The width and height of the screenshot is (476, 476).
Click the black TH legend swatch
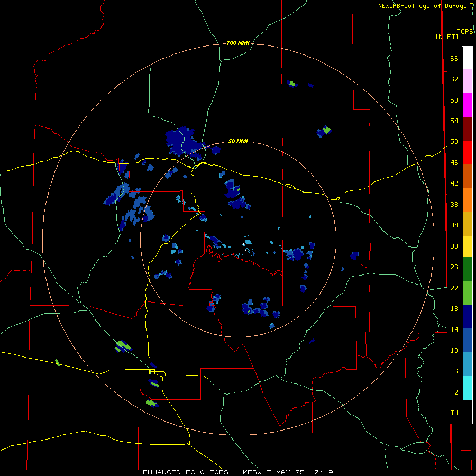pyautogui.click(x=467, y=411)
